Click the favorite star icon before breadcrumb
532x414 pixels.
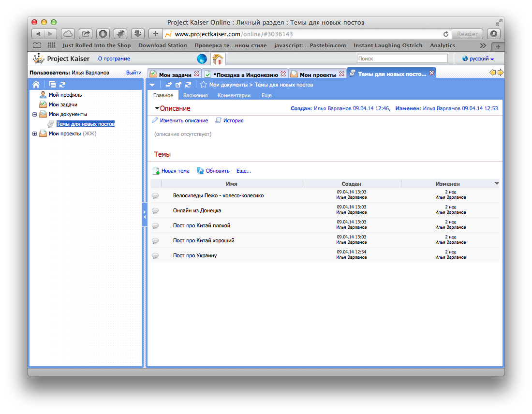(x=203, y=85)
